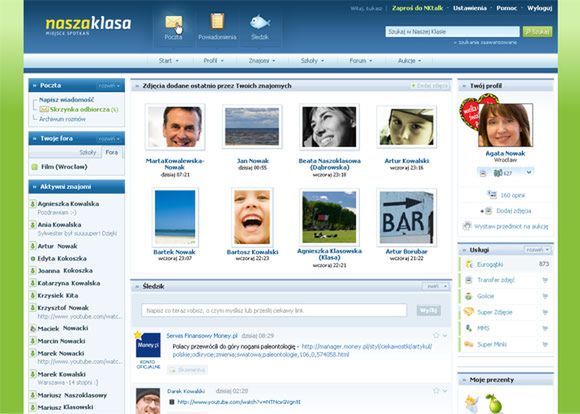
Task: Click the Dodaj zdjęcia icon in profile
Action: point(488,211)
